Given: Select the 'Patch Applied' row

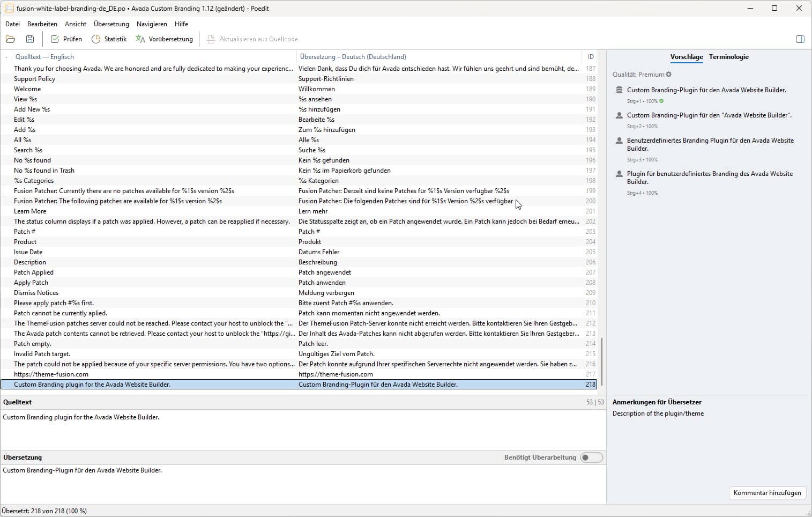Looking at the screenshot, I should click(x=299, y=272).
